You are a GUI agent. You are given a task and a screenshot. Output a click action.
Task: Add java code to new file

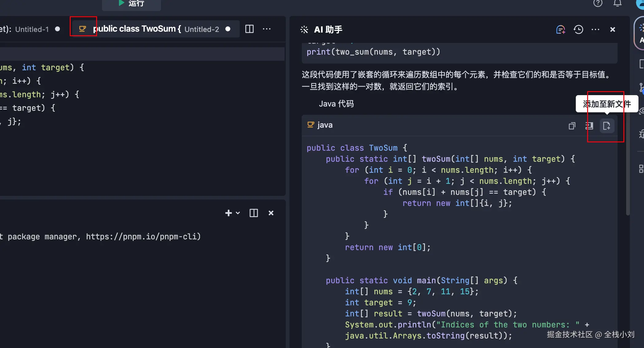click(x=607, y=126)
